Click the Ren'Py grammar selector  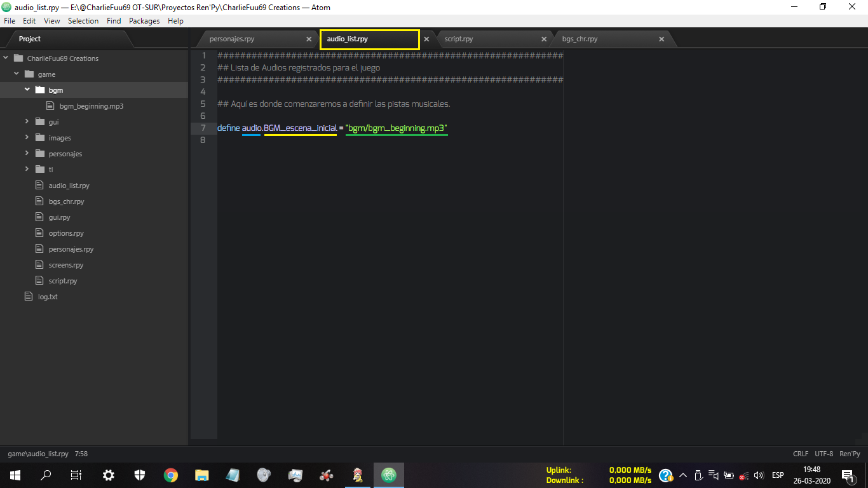click(x=850, y=454)
